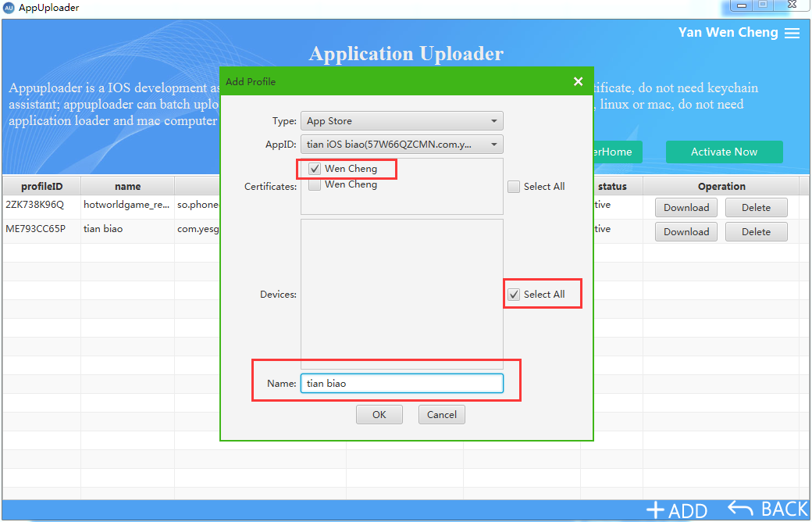The width and height of the screenshot is (812, 522).
Task: Click the Yan Wen Cheng account name
Action: coord(728,33)
